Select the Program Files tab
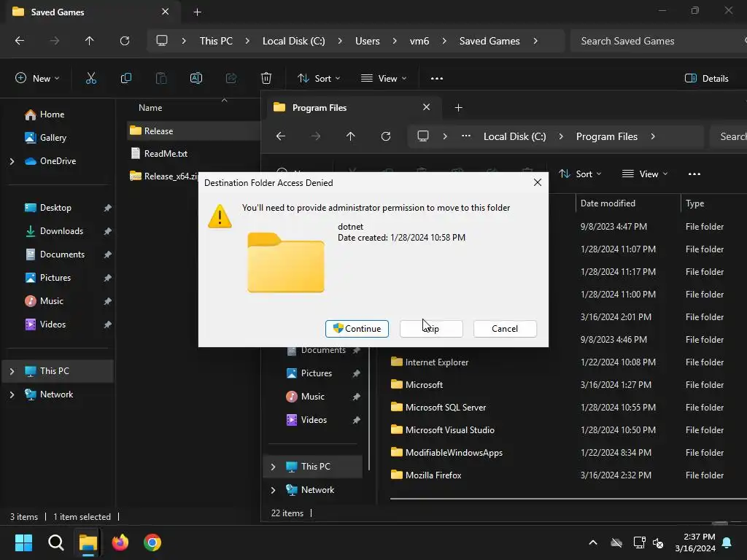 (x=352, y=108)
